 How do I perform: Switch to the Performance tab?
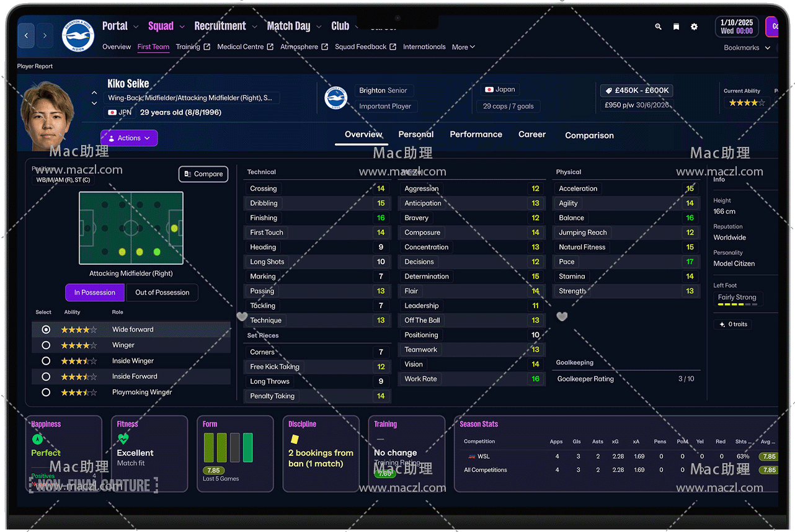point(476,135)
